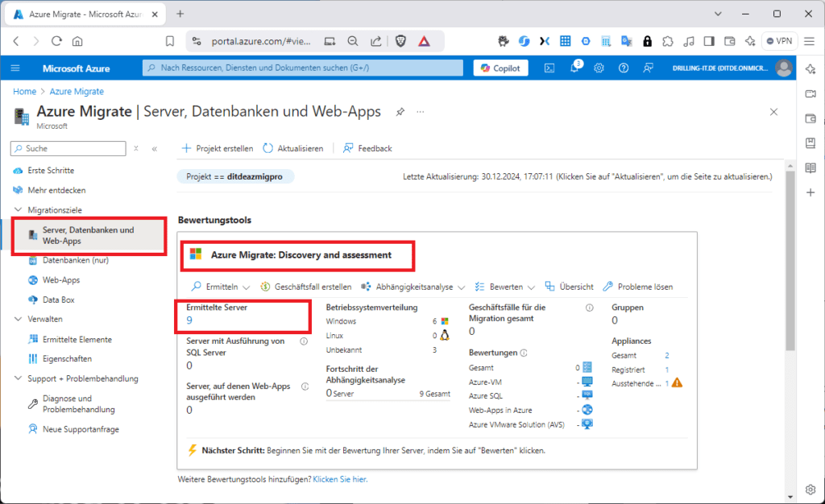Bookmark this page in the browser
Image resolution: width=825 pixels, height=504 pixels.
pos(170,41)
